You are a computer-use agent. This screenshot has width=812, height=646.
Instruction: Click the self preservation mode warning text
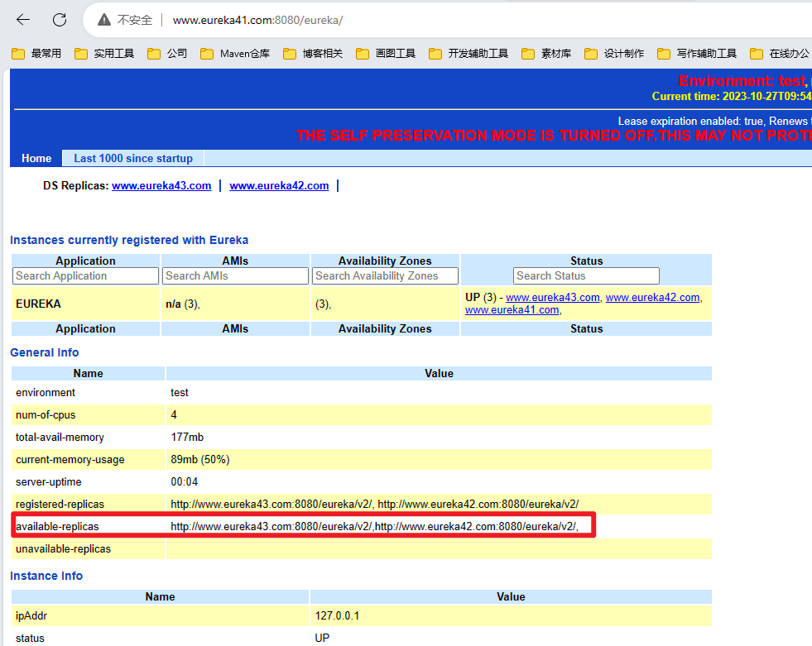554,136
